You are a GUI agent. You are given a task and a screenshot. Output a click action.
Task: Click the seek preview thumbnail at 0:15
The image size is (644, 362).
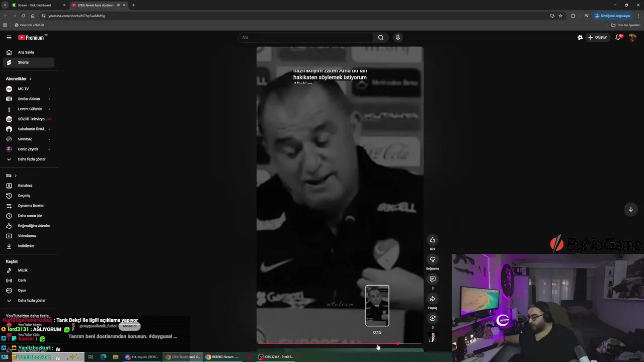coord(377,306)
